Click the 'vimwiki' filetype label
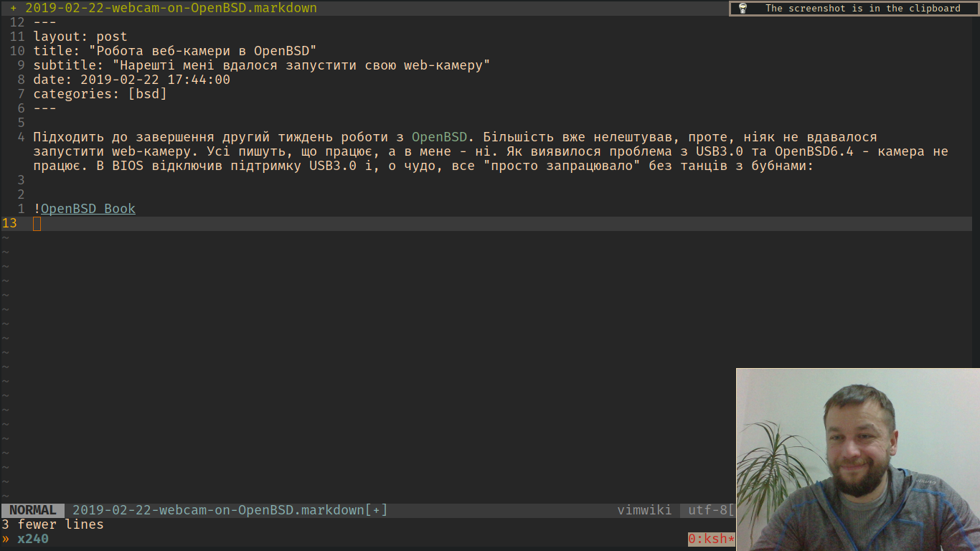980x551 pixels. point(644,510)
